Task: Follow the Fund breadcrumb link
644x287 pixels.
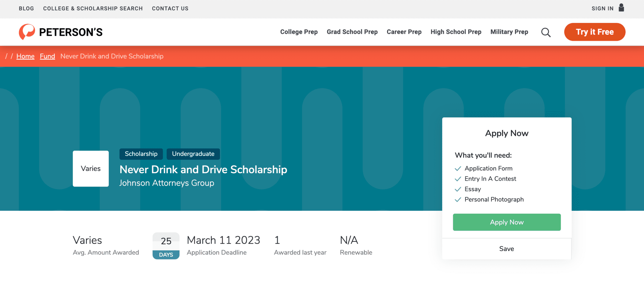Action: click(47, 56)
